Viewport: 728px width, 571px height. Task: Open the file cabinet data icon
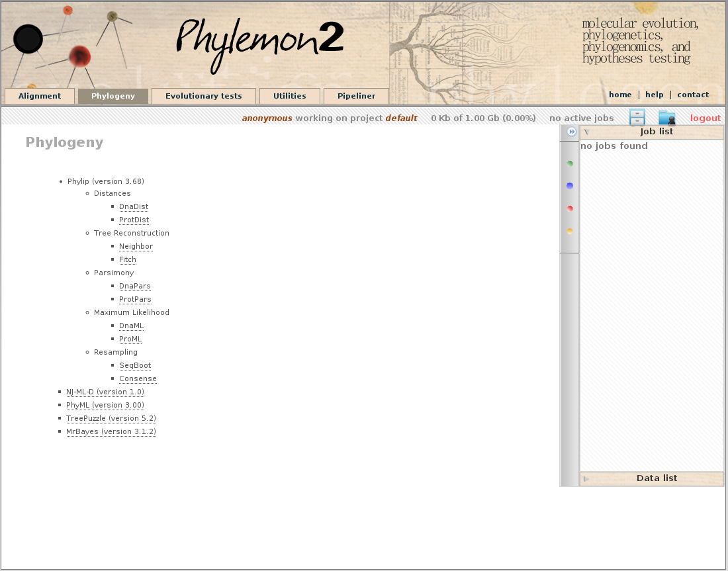[637, 118]
